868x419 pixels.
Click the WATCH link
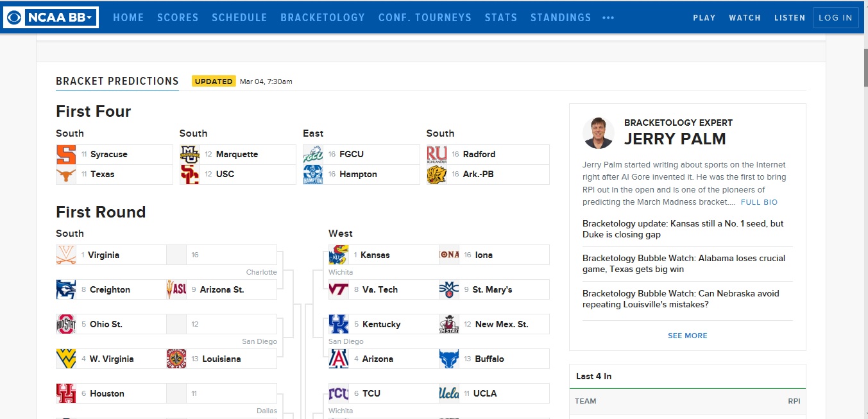click(x=745, y=18)
